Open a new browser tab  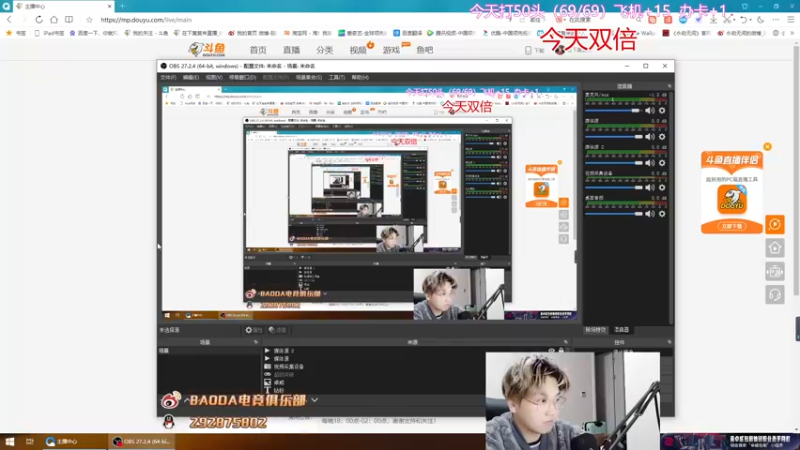click(x=122, y=6)
